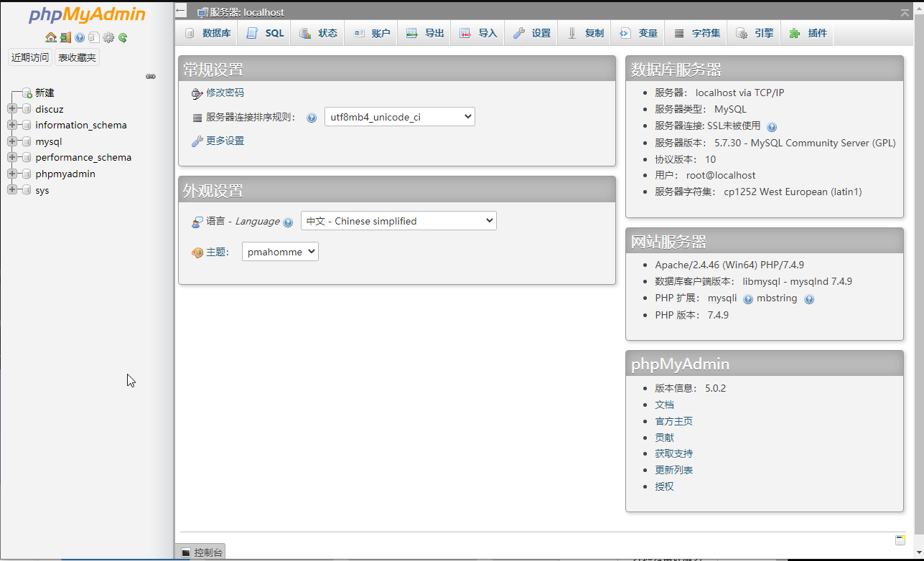This screenshot has height=561, width=924.
Task: Click help icon after mysqli extension
Action: 748,299
